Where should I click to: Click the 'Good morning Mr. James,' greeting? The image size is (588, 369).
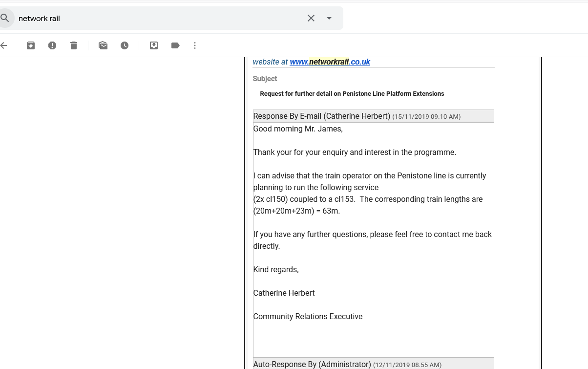[298, 129]
